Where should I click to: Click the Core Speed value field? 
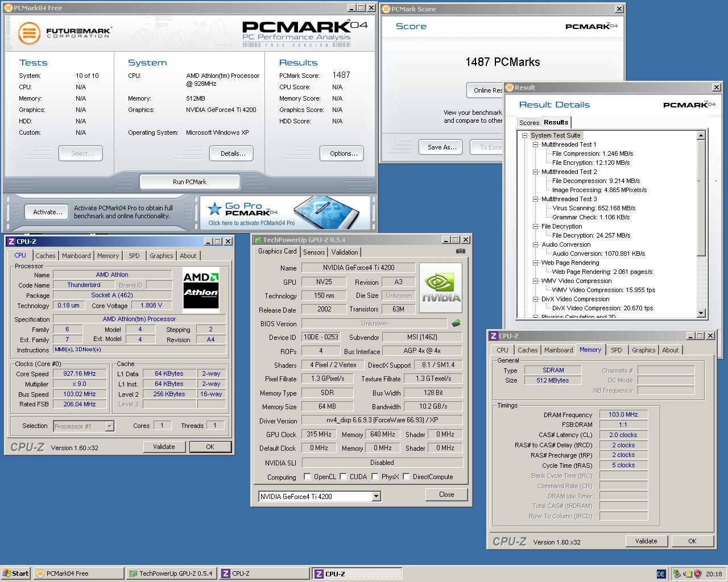click(x=79, y=373)
